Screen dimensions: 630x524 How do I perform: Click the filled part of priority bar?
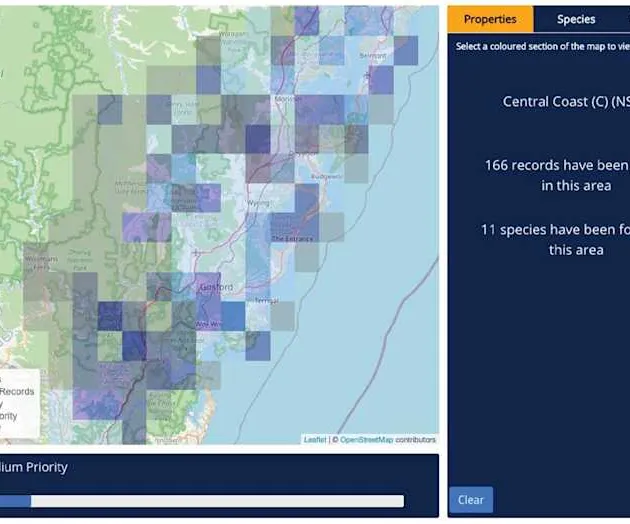click(x=15, y=501)
